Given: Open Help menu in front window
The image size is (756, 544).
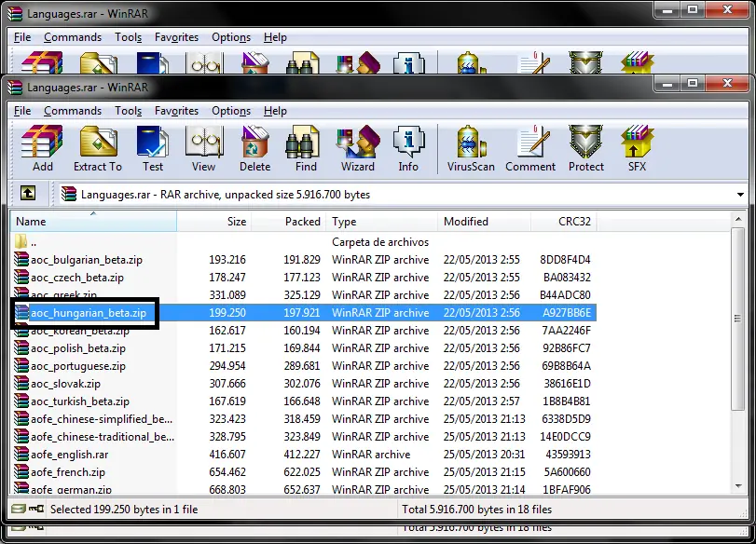Looking at the screenshot, I should click(x=275, y=111).
